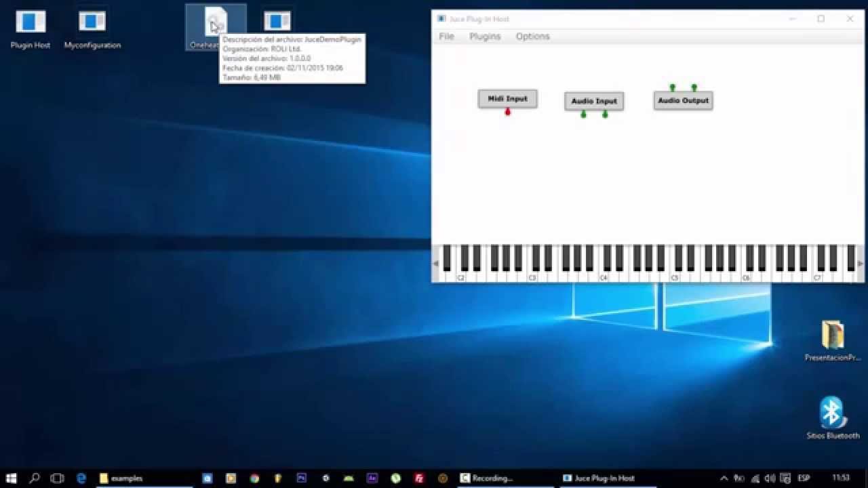Open Photoshop from the taskbar
Screen dimensions: 868x488
[302, 478]
